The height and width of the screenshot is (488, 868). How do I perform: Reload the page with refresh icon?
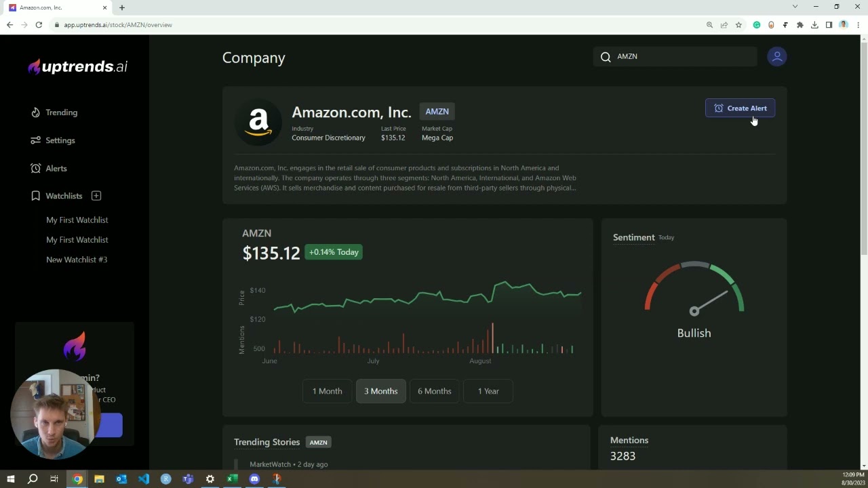point(39,25)
